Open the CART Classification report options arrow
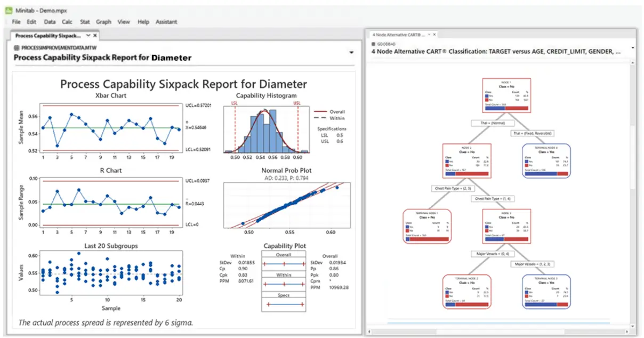 (632, 47)
